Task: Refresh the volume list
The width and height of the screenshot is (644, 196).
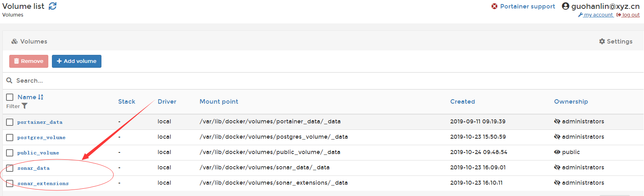Action: (53, 6)
